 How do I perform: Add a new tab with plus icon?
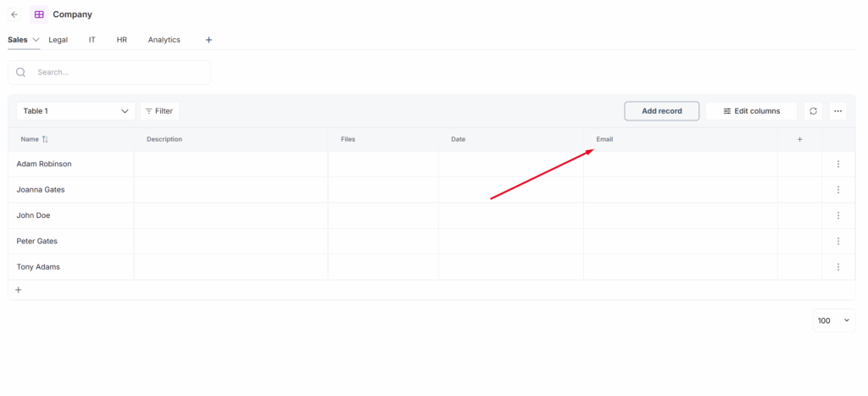[209, 40]
